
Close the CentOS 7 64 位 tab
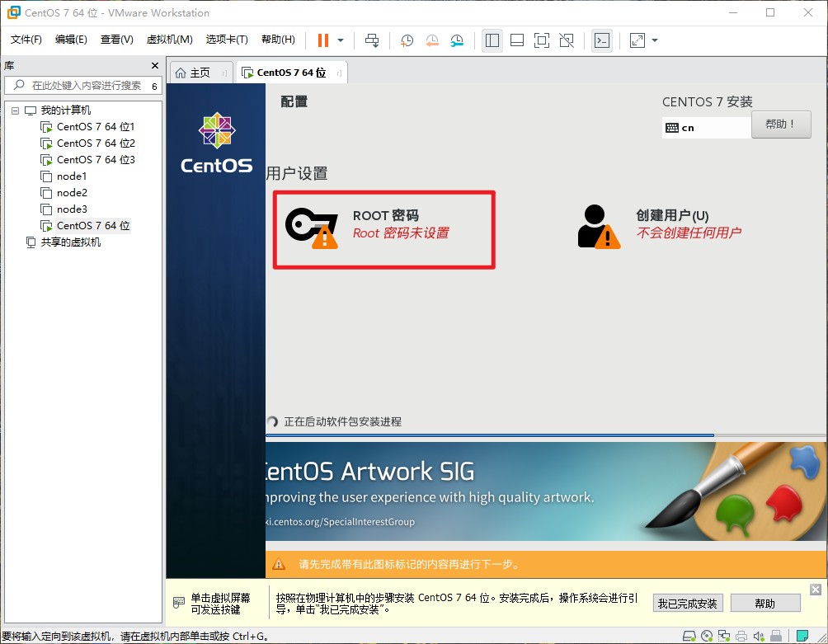(x=338, y=73)
